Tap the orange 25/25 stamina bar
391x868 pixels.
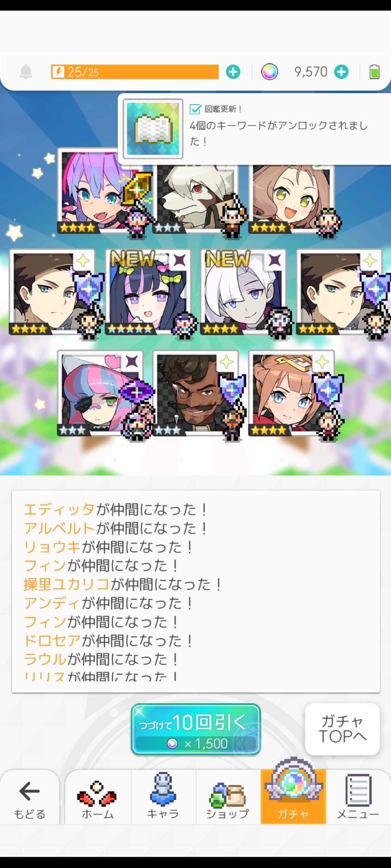135,72
